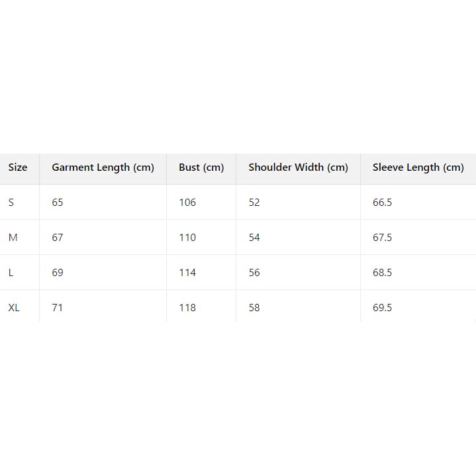Click shoulder width value 58
476x476 pixels.
(x=254, y=308)
